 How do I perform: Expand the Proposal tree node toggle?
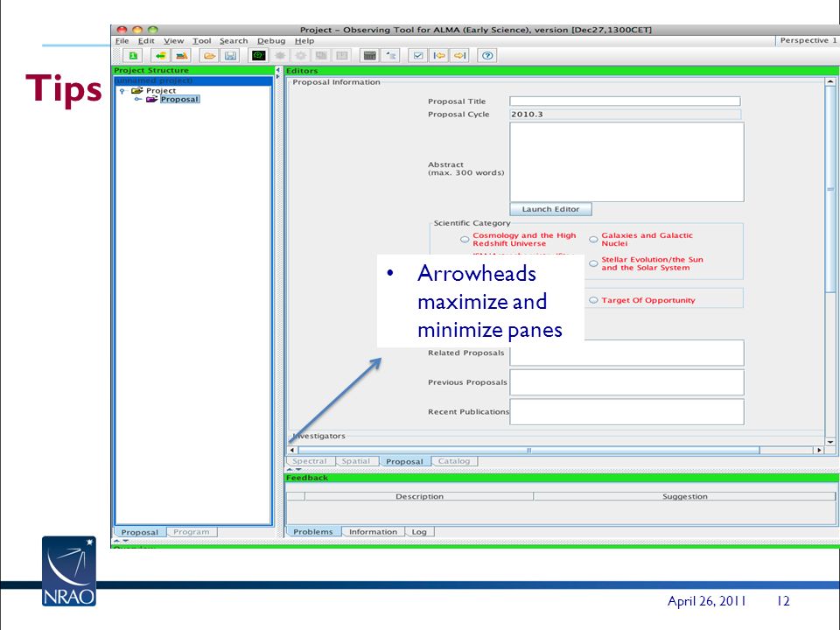tap(137, 99)
